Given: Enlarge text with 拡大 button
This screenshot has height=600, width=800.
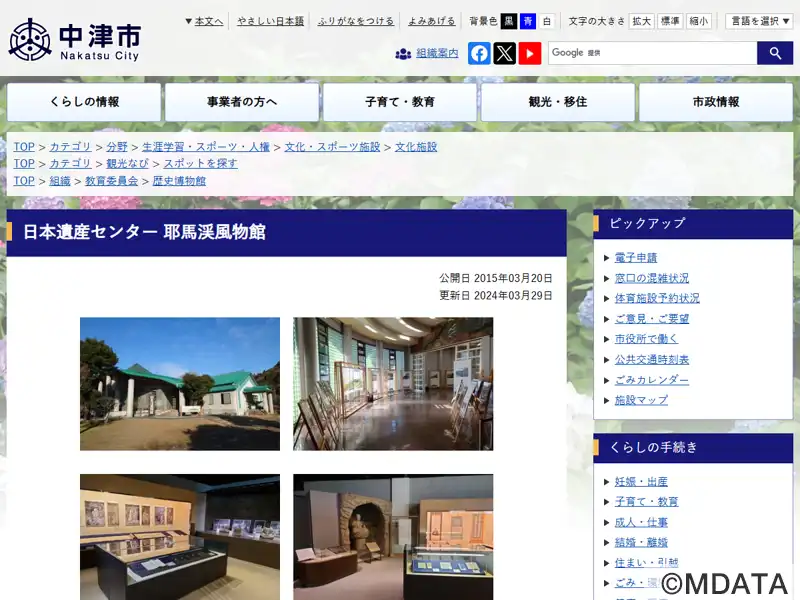Looking at the screenshot, I should click(x=641, y=21).
